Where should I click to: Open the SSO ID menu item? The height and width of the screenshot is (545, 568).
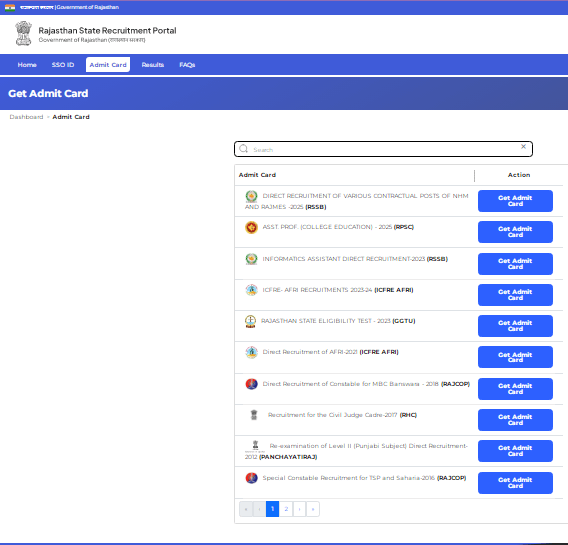point(63,65)
